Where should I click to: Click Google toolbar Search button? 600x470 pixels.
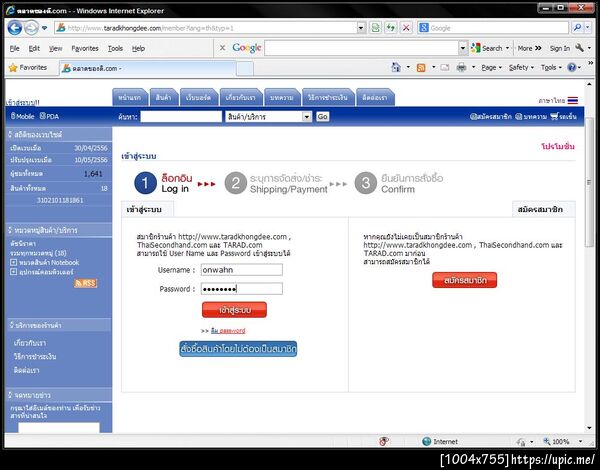(487, 48)
